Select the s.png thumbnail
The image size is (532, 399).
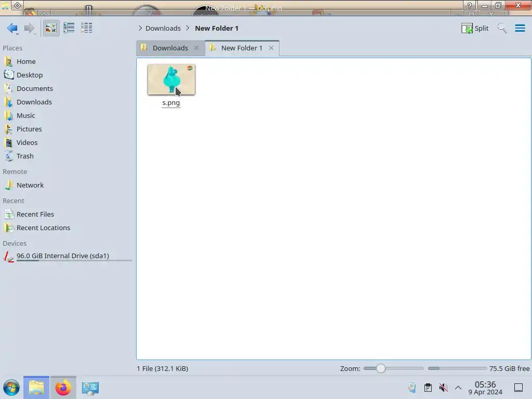click(x=171, y=79)
